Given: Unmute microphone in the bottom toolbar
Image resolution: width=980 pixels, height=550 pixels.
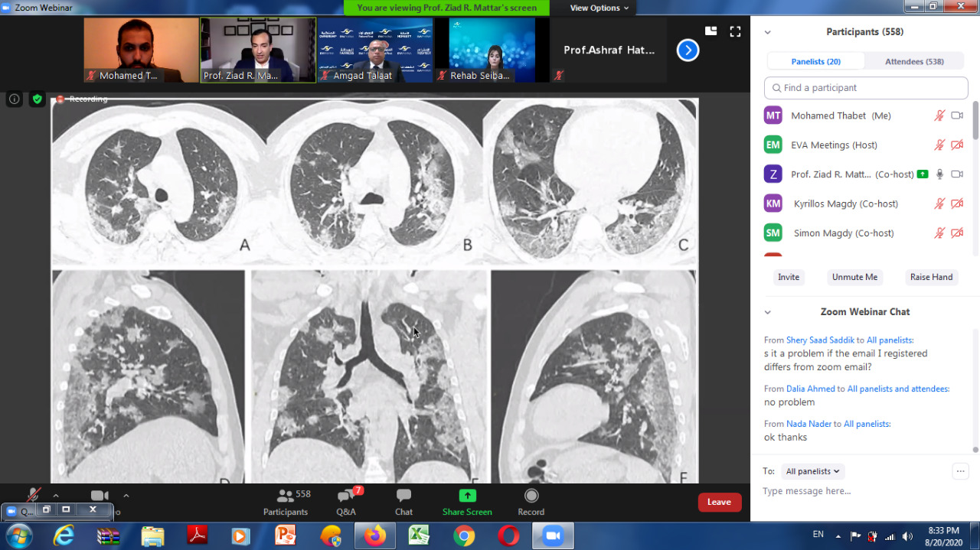Looking at the screenshot, I should 33,496.
